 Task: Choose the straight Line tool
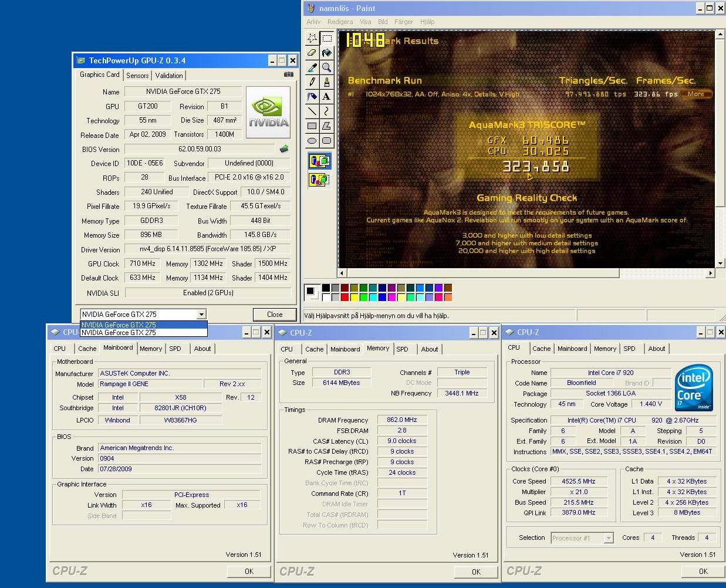click(x=312, y=111)
